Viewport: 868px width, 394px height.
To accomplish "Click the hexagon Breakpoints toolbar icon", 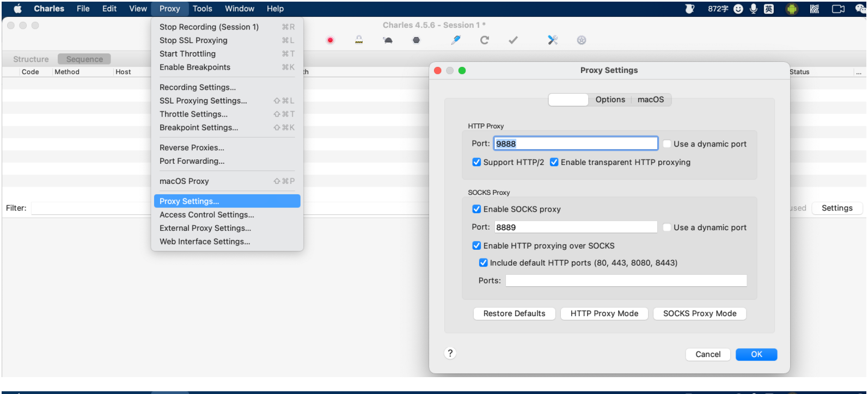I will [x=417, y=40].
